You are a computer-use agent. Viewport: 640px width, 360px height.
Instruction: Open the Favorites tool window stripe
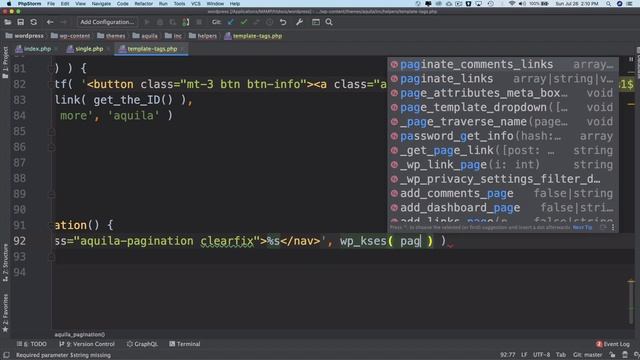[5, 313]
